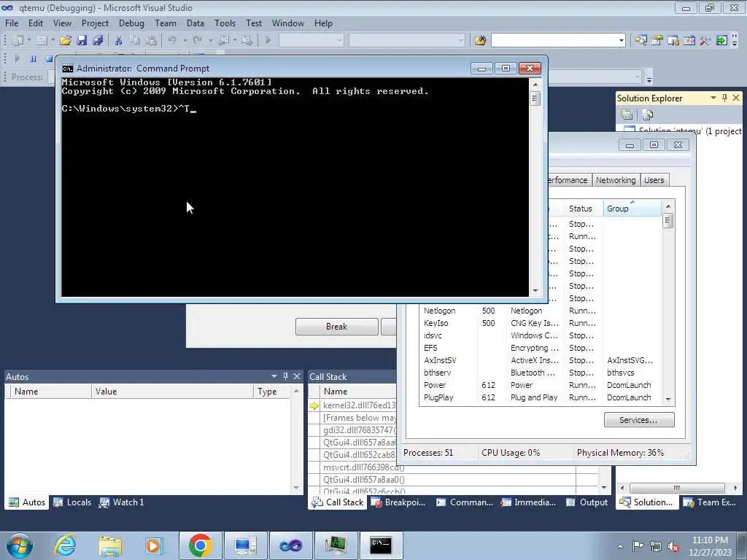The image size is (747, 560).
Task: Switch to the Users tab in Task Manager
Action: click(654, 180)
